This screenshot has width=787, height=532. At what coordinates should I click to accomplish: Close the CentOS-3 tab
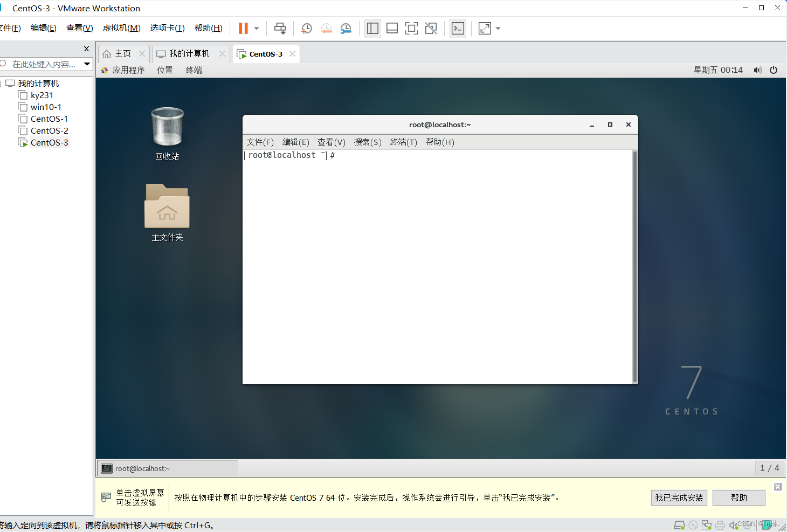point(292,54)
